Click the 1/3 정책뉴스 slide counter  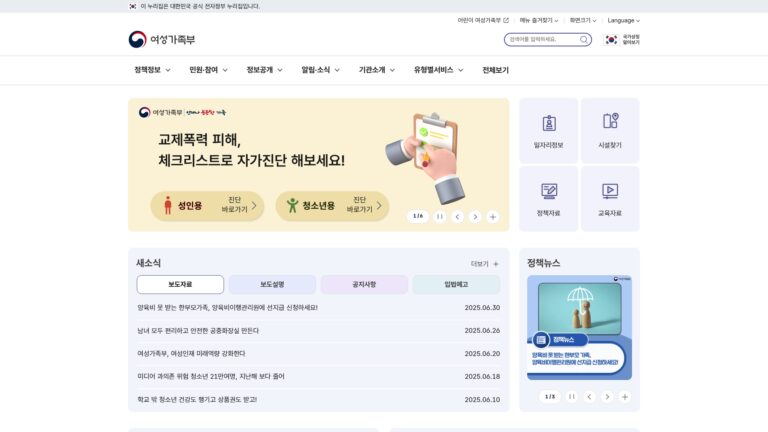[550, 396]
